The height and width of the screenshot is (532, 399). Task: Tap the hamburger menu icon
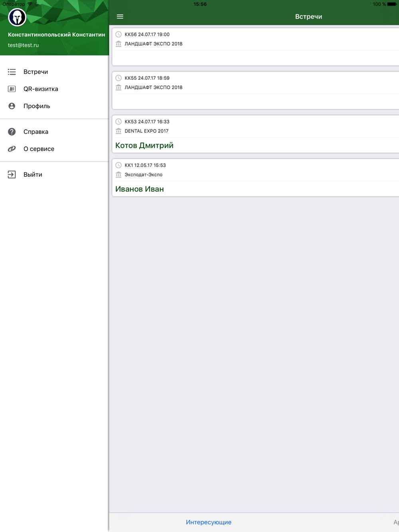point(120,17)
